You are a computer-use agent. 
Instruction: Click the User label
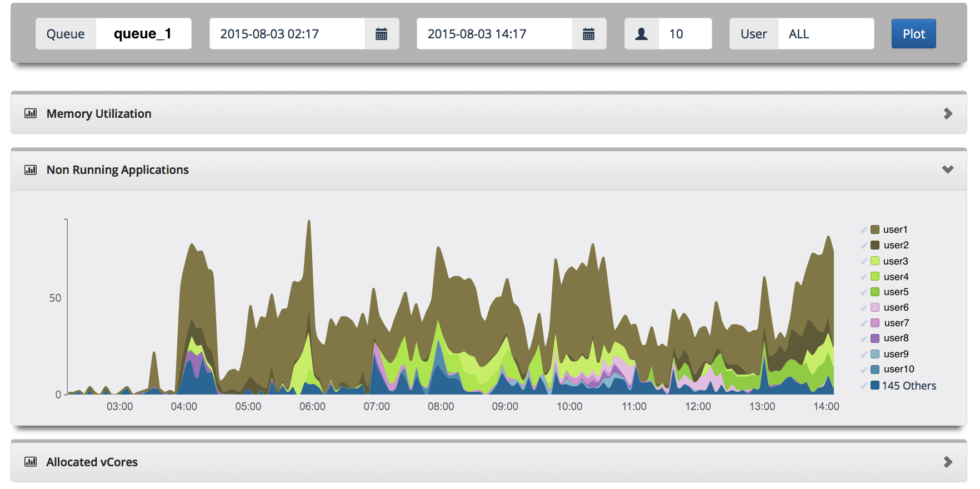pos(754,34)
